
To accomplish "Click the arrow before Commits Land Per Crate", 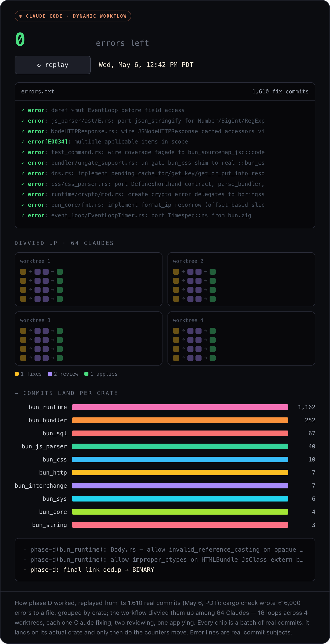I will tap(16, 393).
